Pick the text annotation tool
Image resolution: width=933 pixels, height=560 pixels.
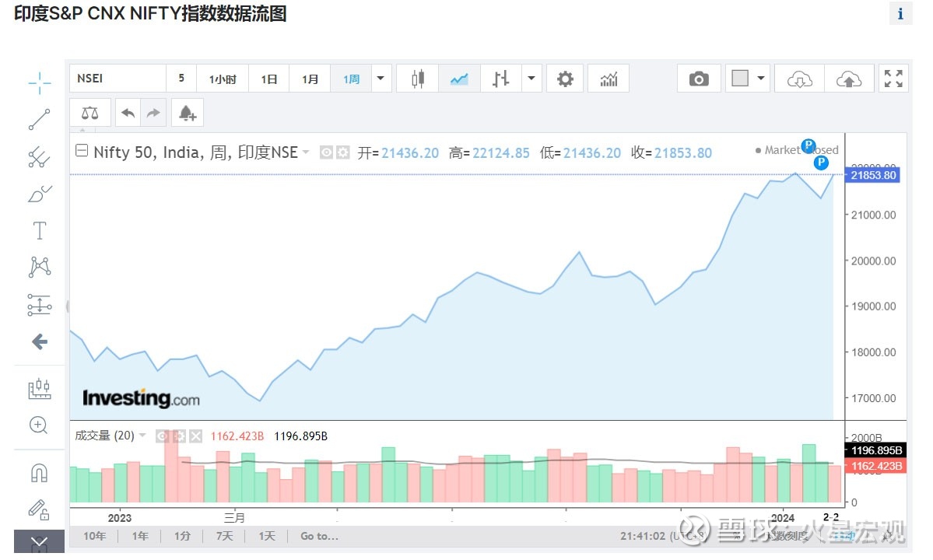39,230
